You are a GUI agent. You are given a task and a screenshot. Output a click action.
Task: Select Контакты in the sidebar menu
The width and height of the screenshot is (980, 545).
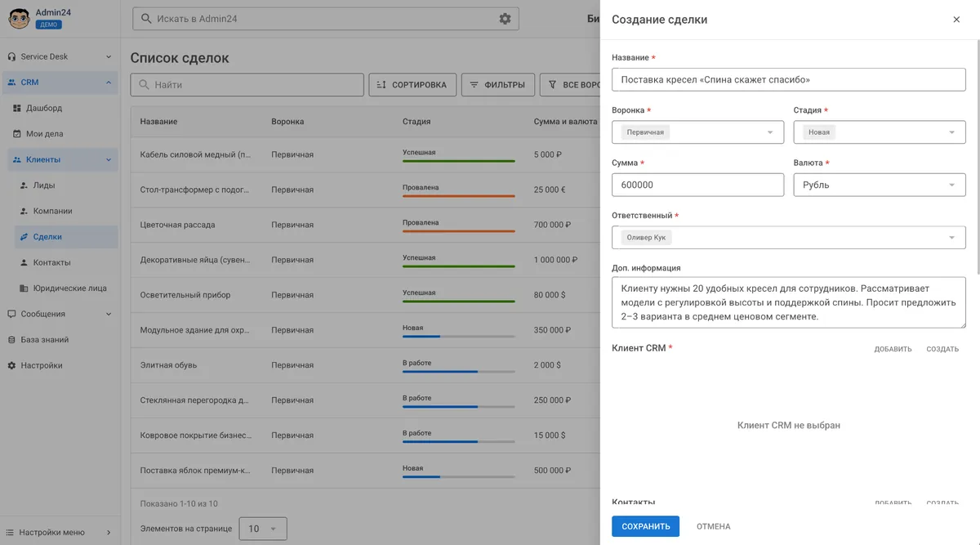point(51,263)
